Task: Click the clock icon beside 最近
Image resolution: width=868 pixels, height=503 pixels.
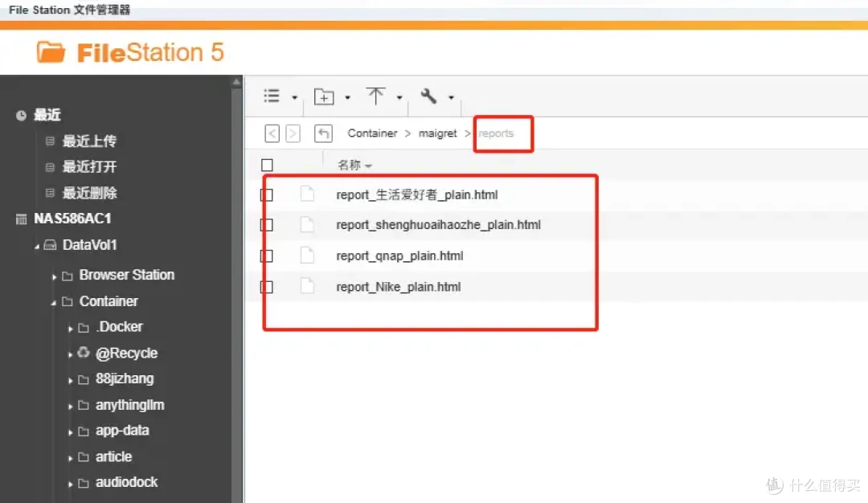Action: point(21,116)
